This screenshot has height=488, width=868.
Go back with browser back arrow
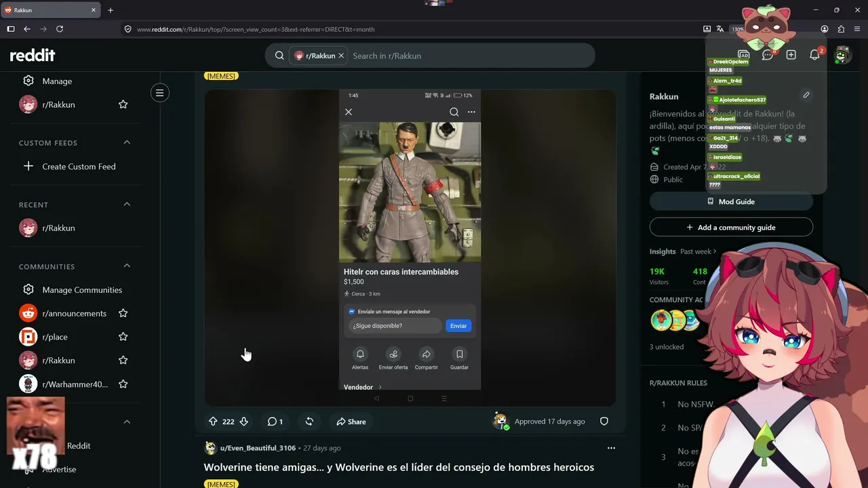(x=27, y=29)
